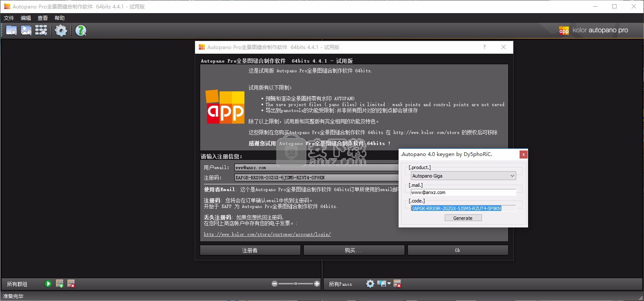
Task: Click the keygen mail input field
Action: pos(463,192)
